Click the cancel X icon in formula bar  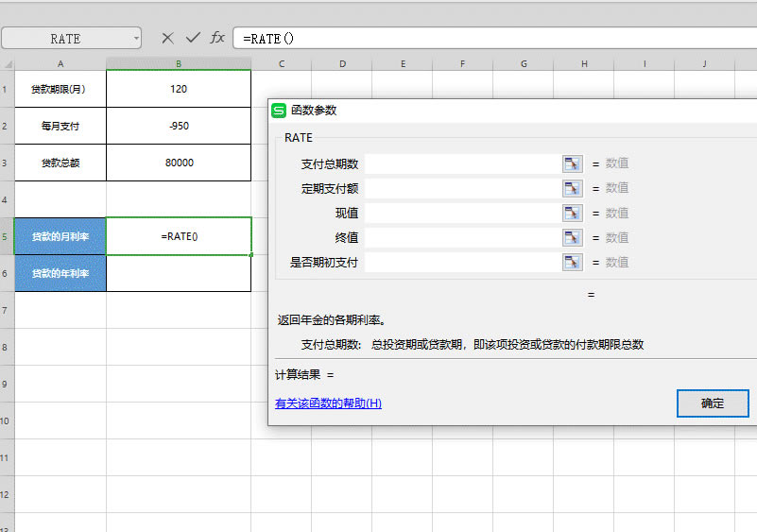click(x=167, y=38)
